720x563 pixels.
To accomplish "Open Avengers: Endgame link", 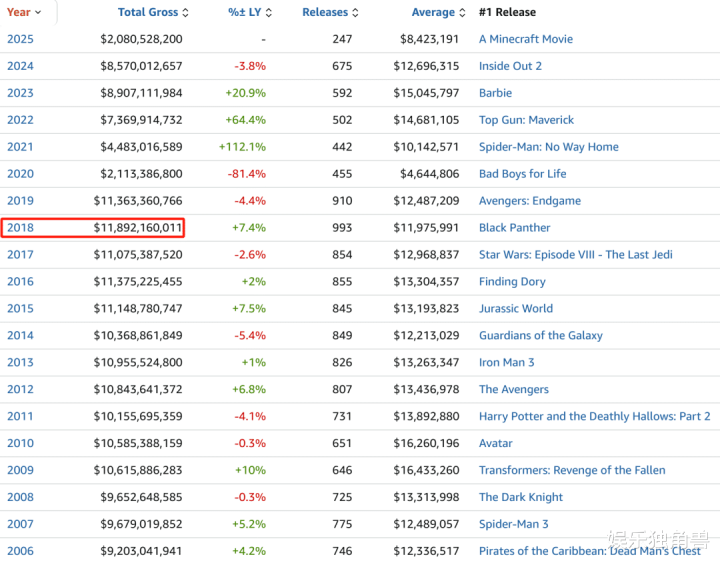I will pos(530,201).
